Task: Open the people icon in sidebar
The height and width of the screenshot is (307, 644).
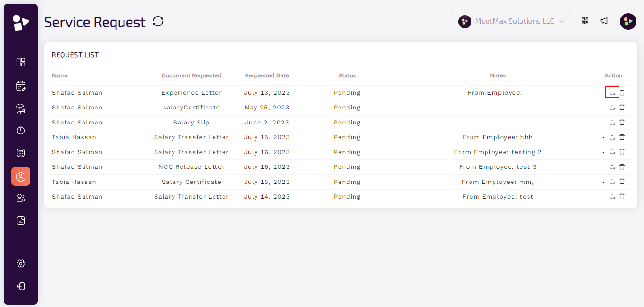Action: tap(21, 198)
